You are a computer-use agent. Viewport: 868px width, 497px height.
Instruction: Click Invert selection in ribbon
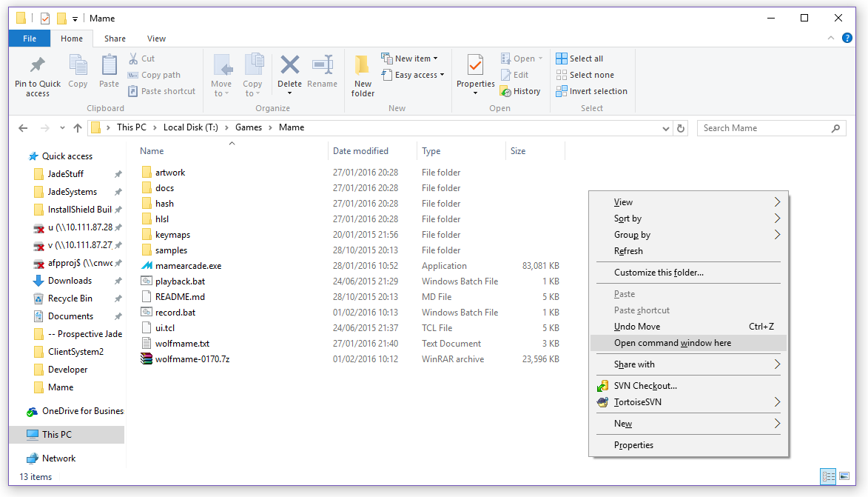click(592, 91)
